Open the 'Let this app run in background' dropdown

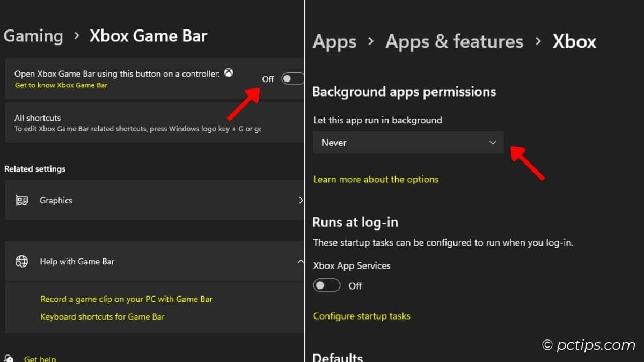(408, 143)
